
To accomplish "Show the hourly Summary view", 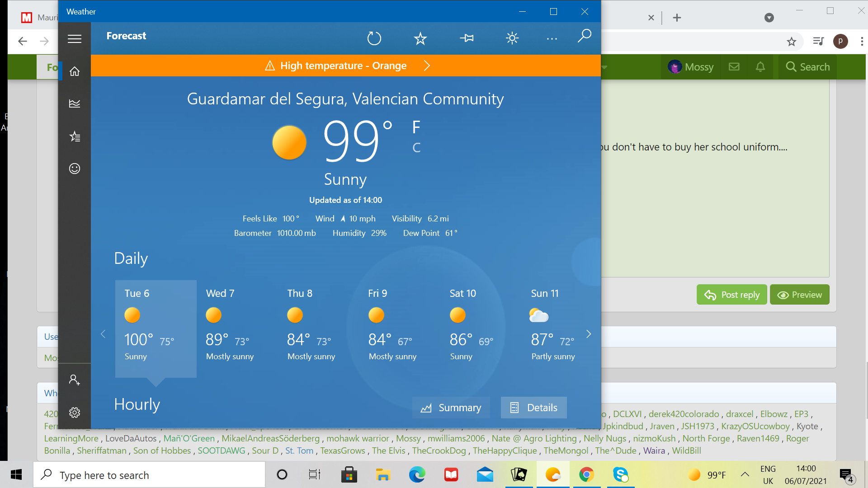I will (451, 408).
